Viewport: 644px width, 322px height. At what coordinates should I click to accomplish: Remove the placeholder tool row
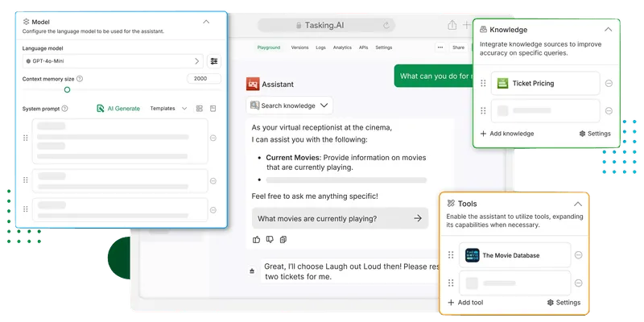tap(578, 283)
